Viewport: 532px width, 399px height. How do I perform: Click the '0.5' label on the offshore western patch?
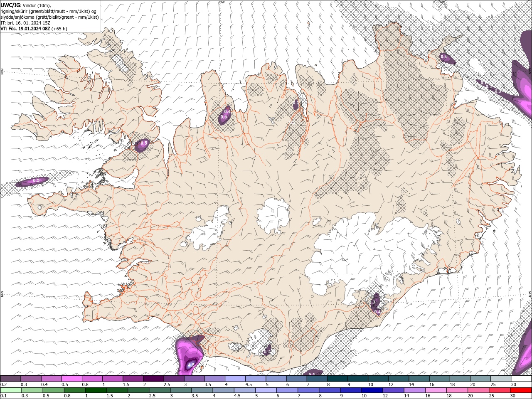[x=36, y=180]
